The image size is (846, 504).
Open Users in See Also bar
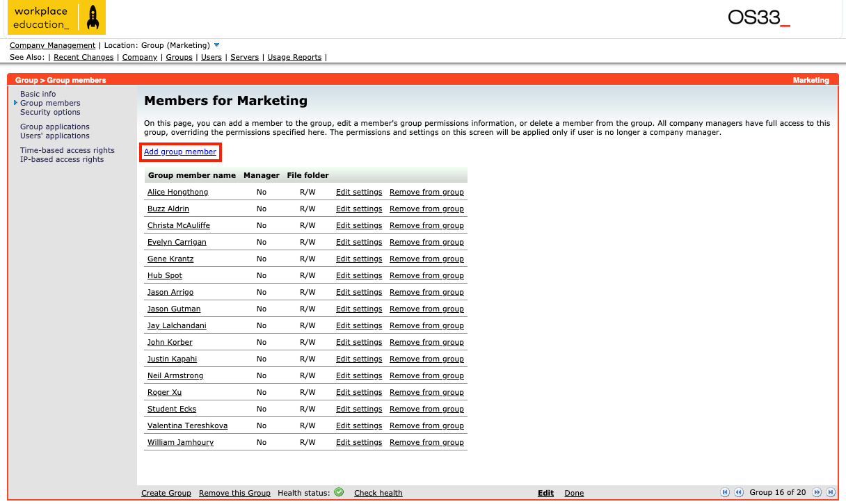point(211,57)
